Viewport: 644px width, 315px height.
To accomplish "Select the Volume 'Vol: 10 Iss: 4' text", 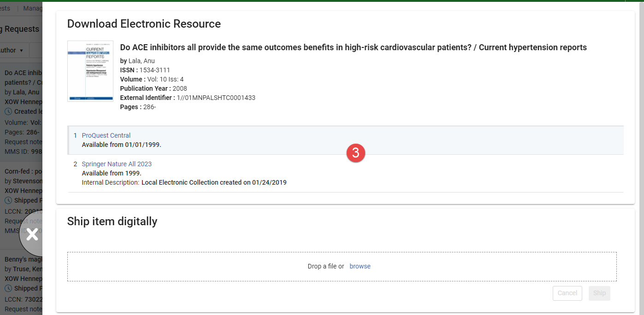I will coord(165,79).
